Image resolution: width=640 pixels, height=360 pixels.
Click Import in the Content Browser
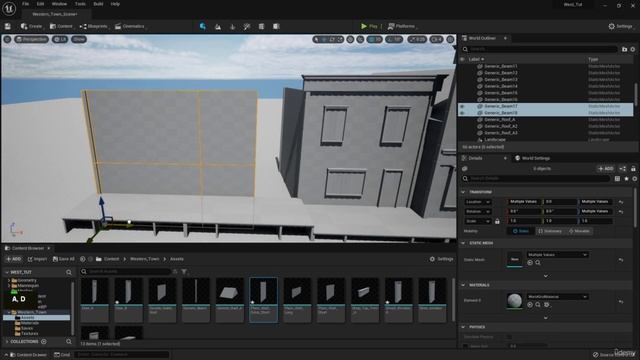tap(37, 259)
